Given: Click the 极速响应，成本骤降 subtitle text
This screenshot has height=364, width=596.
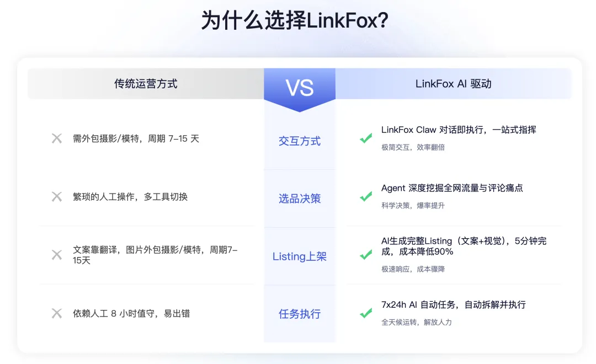Looking at the screenshot, I should pyautogui.click(x=413, y=269).
